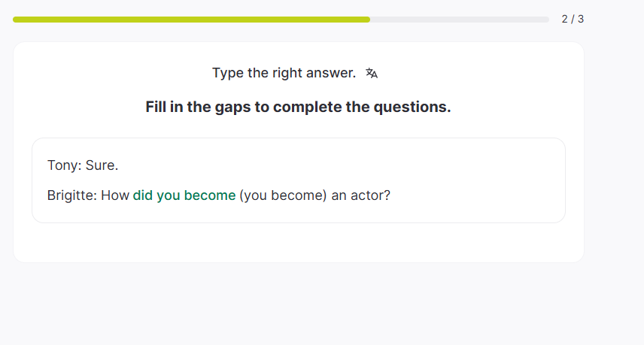The image size is (644, 345).
Task: Click the words "an actor?" ending the question
Action: point(361,195)
